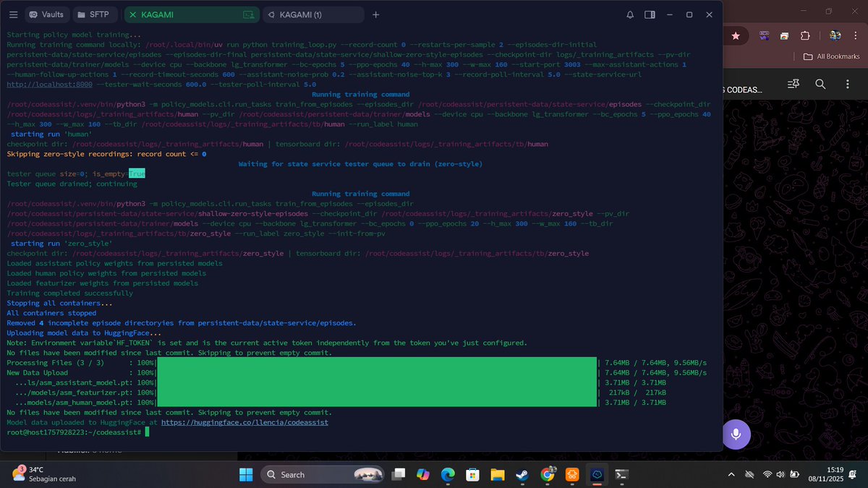
Task: Click the search magnifier on the web page
Action: (x=820, y=85)
